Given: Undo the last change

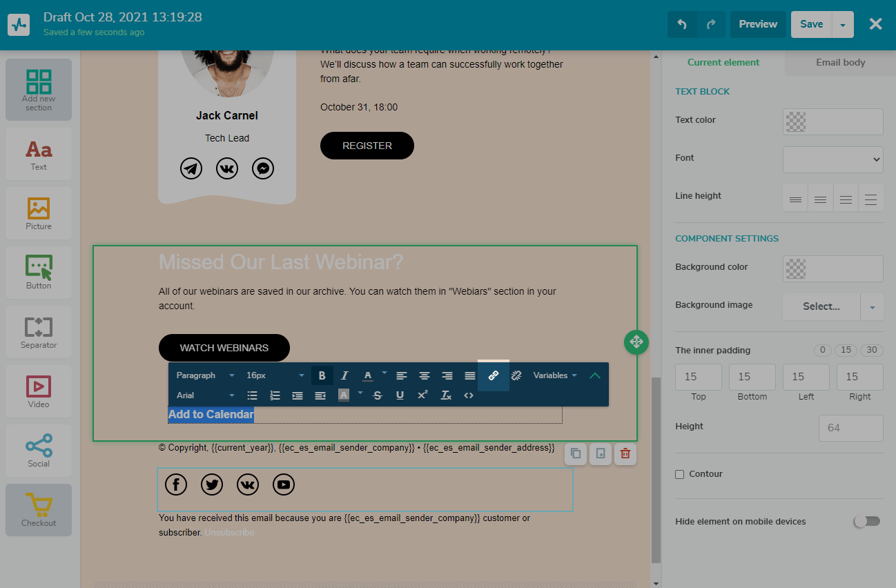Looking at the screenshot, I should [682, 24].
